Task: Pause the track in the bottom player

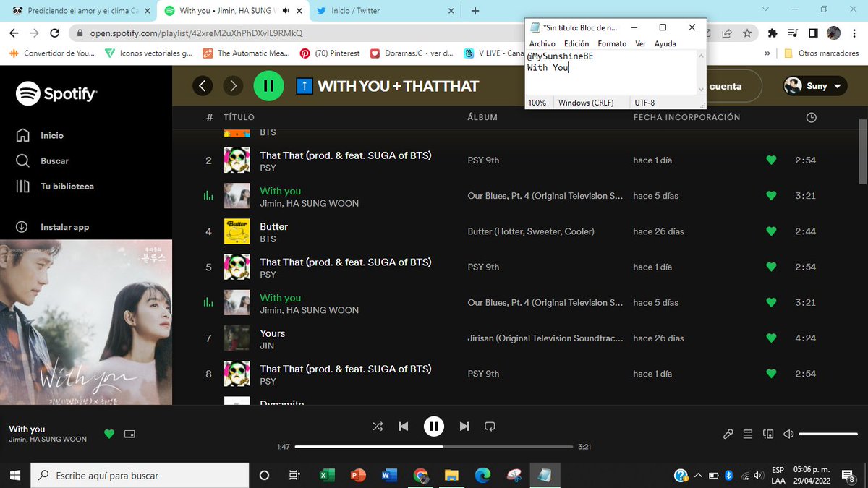Action: pos(433,427)
